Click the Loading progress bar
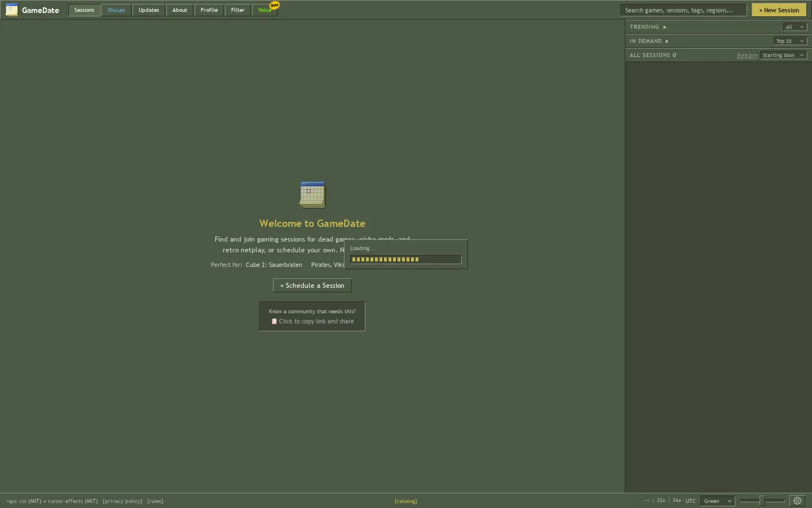812x508 pixels. (x=406, y=260)
